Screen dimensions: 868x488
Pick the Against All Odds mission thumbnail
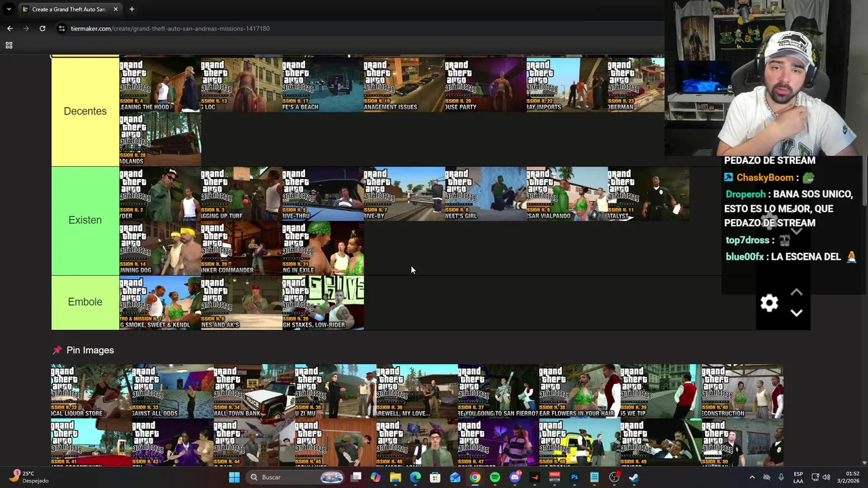tap(173, 391)
